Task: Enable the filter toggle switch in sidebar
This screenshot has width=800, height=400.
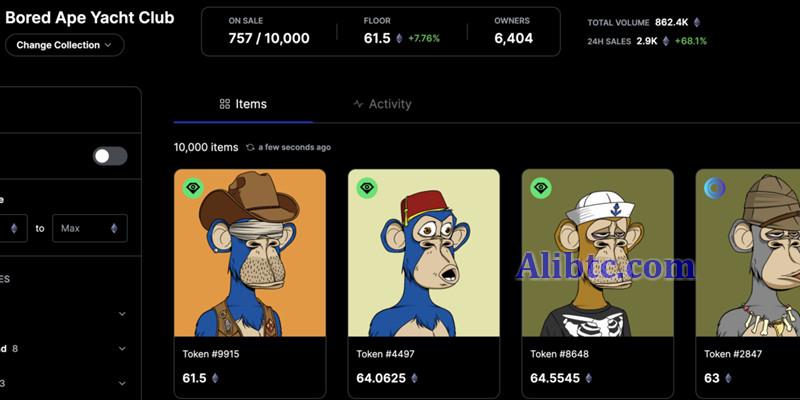Action: point(110,156)
